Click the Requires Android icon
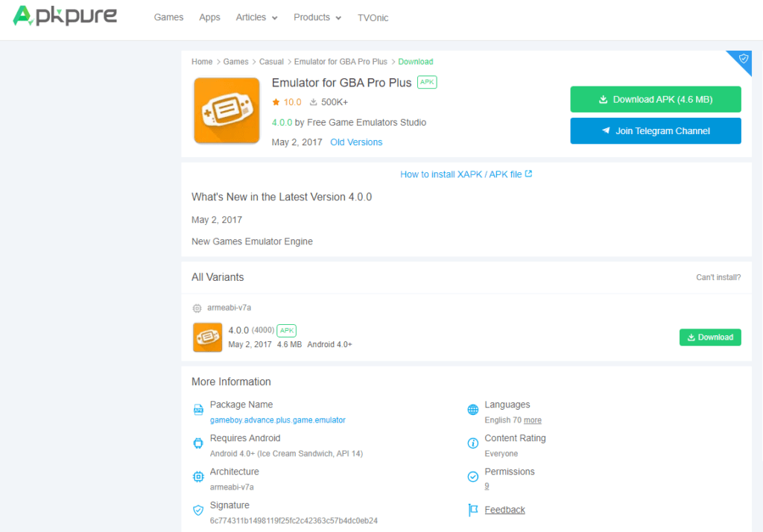 (x=198, y=443)
